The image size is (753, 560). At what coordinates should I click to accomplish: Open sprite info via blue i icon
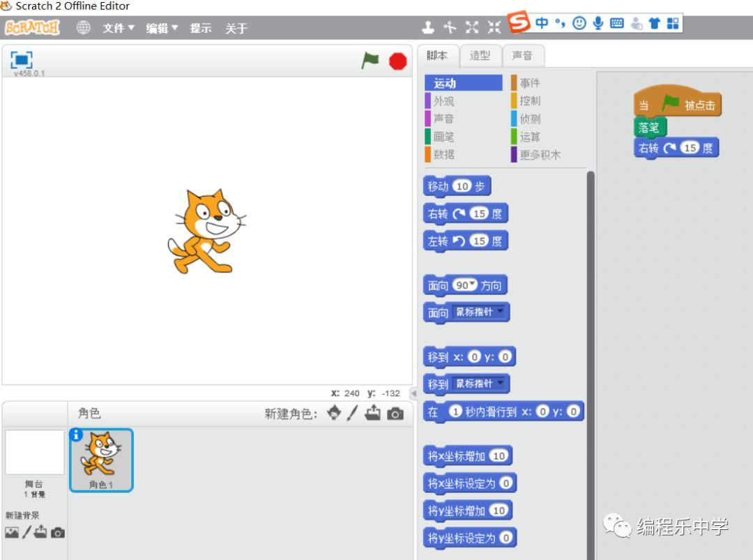[76, 434]
